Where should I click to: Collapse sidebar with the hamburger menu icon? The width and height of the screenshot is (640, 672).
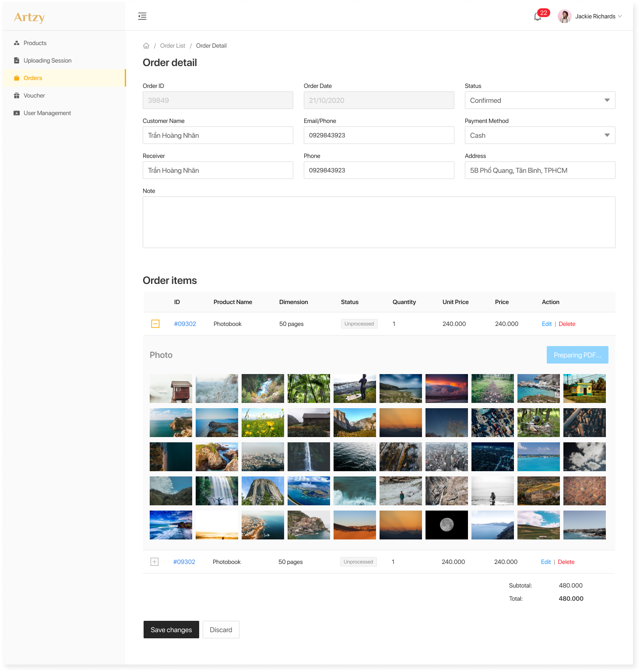142,16
